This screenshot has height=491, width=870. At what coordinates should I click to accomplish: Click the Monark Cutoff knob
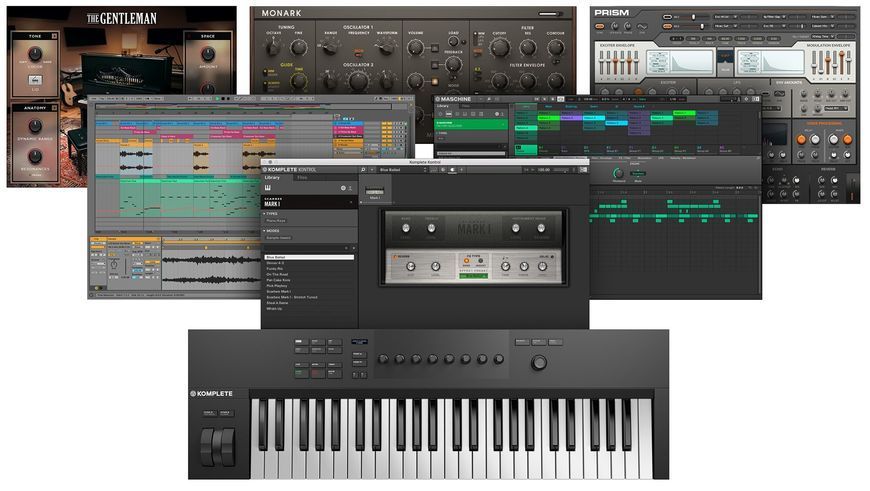(x=499, y=48)
